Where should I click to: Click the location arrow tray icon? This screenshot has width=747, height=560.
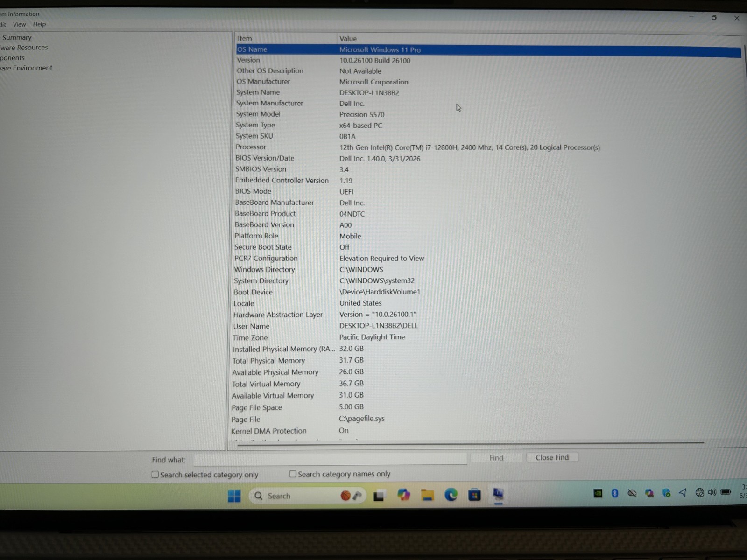click(x=683, y=492)
